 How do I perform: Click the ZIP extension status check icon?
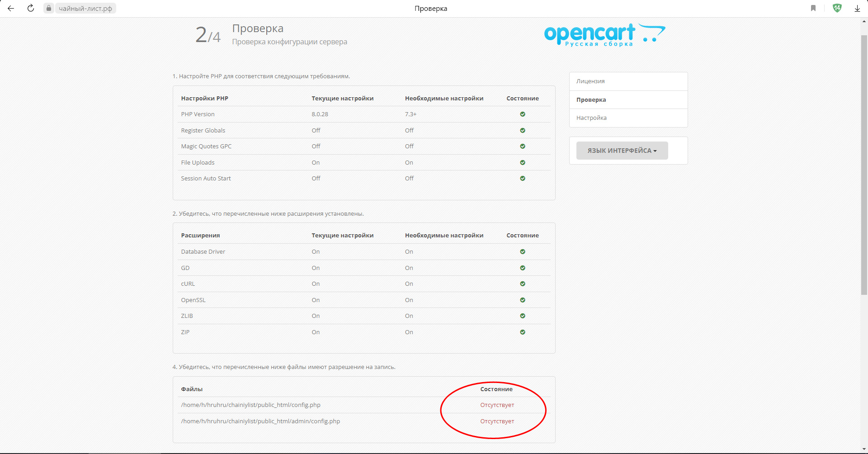pos(523,332)
